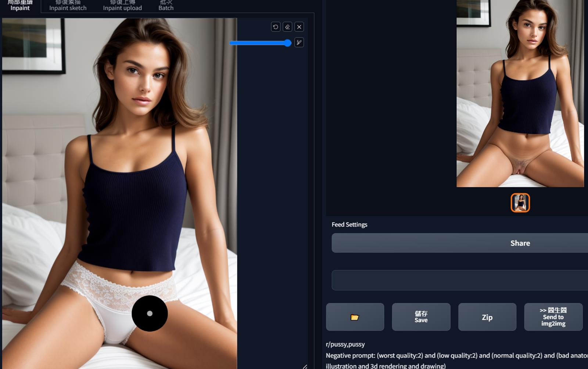This screenshot has width=588, height=369.
Task: Send the result to img2img
Action: coord(553,317)
